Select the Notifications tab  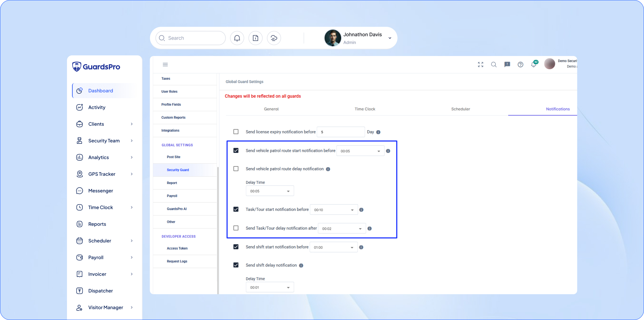(558, 109)
